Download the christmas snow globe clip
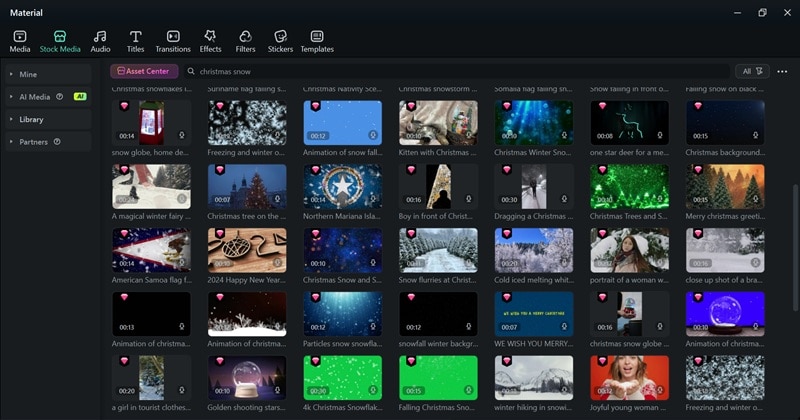 click(x=660, y=327)
